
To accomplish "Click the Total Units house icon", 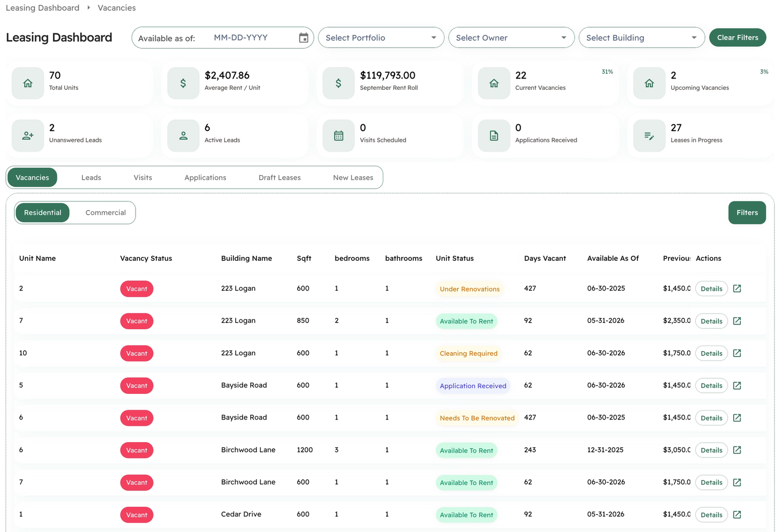I will click(x=28, y=83).
